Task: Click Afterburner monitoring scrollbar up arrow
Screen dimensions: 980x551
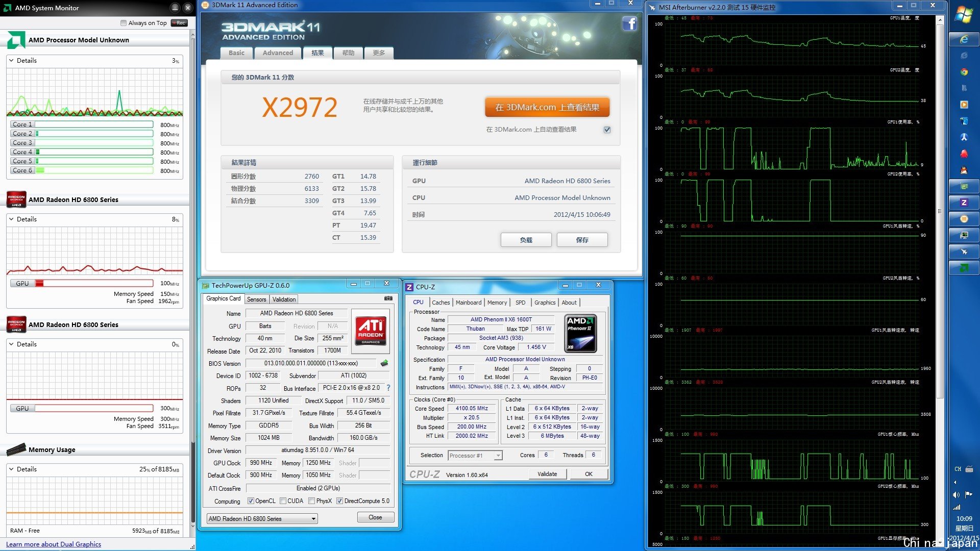Action: [x=940, y=19]
